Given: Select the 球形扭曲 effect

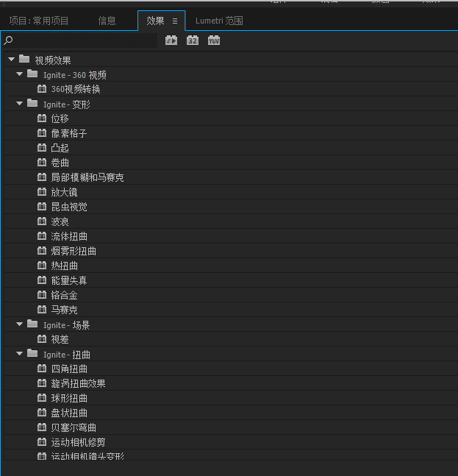Looking at the screenshot, I should pyautogui.click(x=69, y=398).
